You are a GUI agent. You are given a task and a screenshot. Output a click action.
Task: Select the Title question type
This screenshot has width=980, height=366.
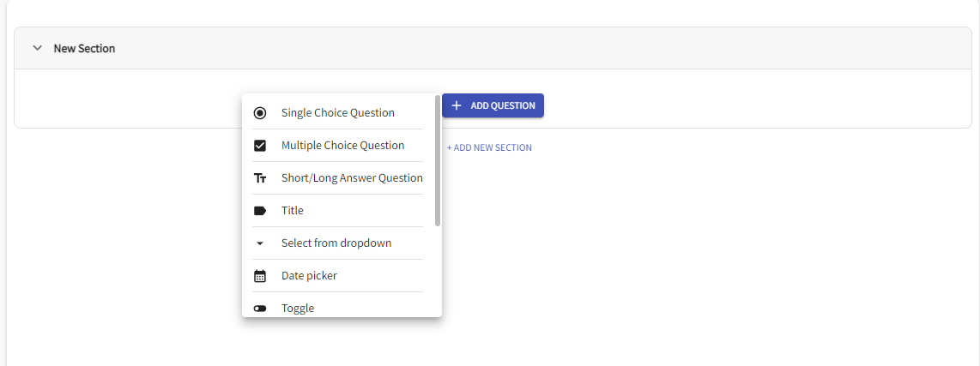coord(337,211)
